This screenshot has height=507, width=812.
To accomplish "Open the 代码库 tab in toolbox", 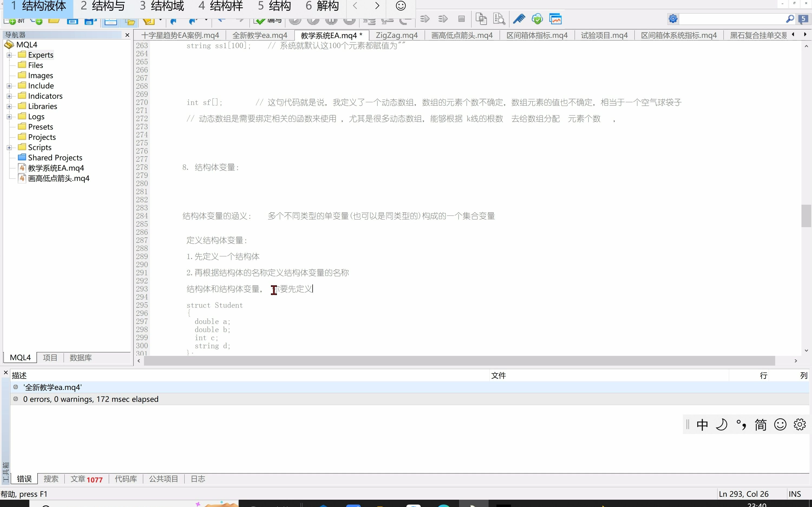I will point(126,479).
